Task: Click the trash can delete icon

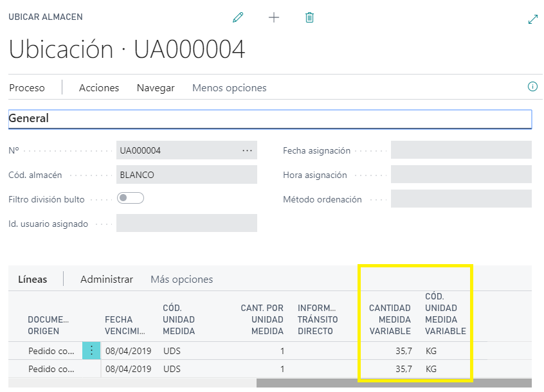Action: 309,17
